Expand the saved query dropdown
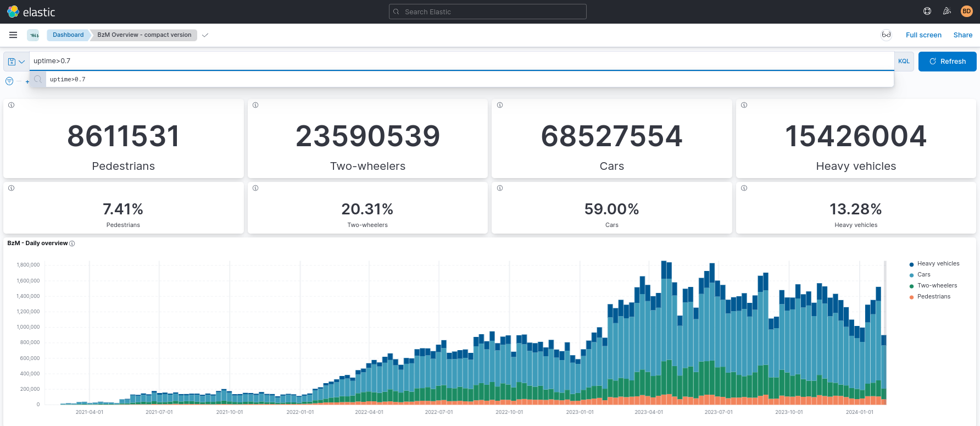The width and height of the screenshot is (980, 426). tap(16, 62)
